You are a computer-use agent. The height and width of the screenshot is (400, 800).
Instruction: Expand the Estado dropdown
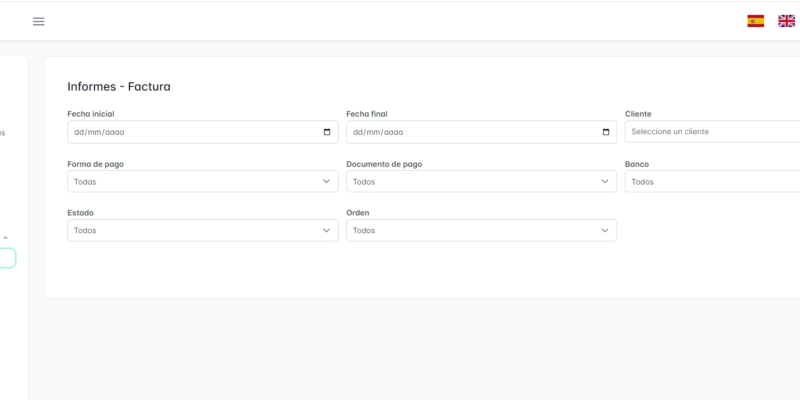(x=203, y=230)
